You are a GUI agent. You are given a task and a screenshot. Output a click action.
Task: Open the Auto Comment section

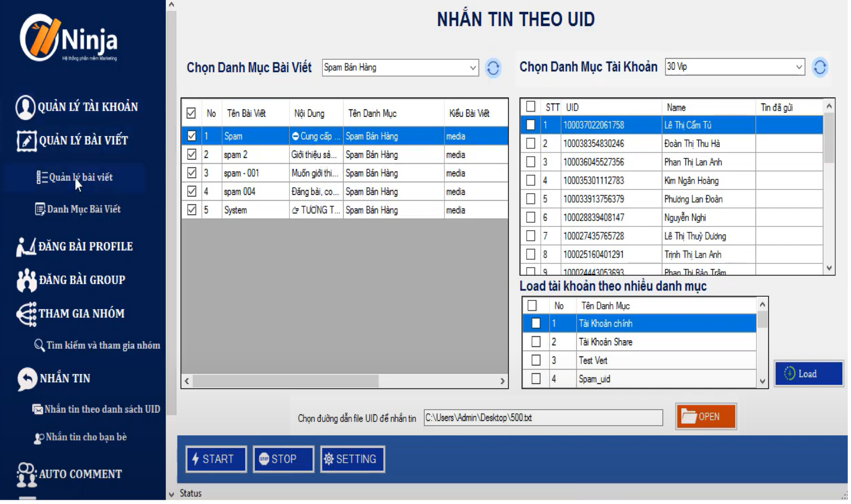(x=81, y=475)
